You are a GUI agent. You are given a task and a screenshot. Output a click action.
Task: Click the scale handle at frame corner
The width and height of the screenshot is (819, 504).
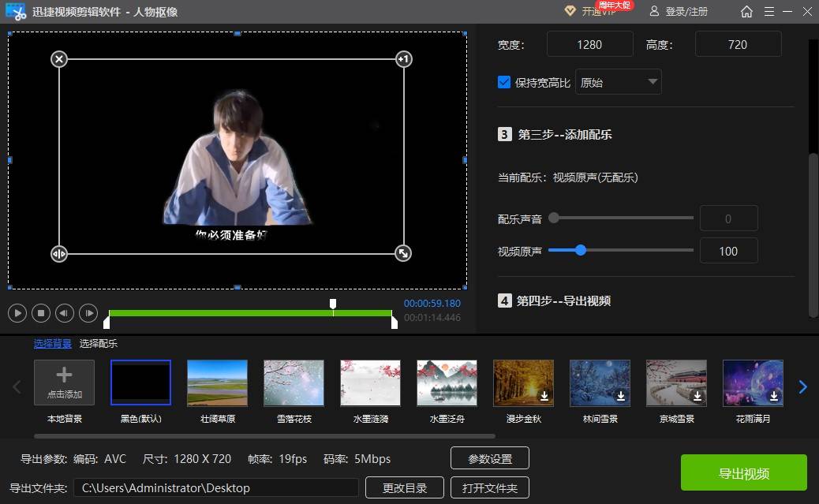[403, 254]
